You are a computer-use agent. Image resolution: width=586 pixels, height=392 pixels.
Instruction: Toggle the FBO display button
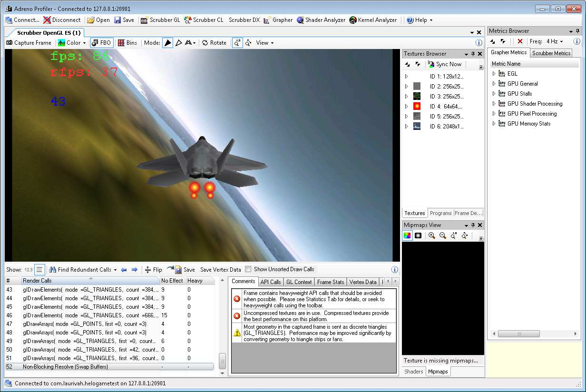coord(101,43)
